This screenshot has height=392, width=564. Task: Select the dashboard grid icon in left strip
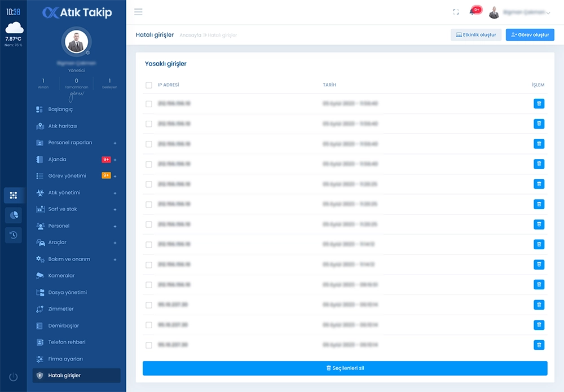(x=14, y=195)
